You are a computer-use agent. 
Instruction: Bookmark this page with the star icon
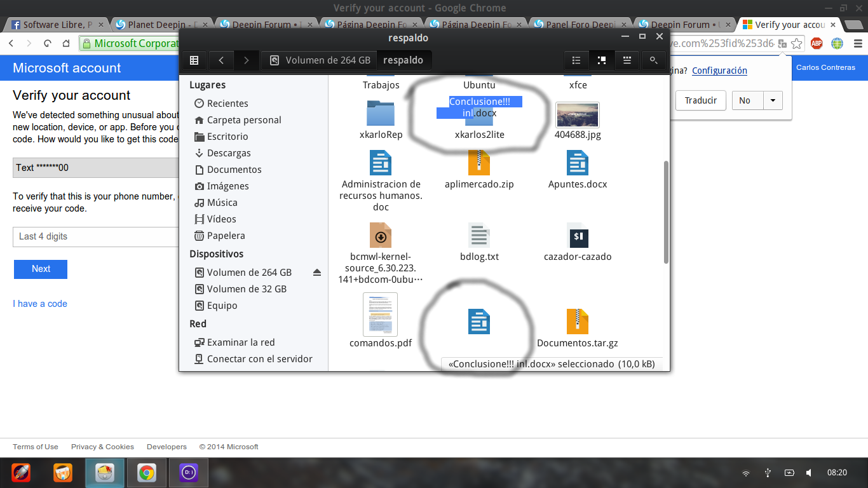point(796,44)
